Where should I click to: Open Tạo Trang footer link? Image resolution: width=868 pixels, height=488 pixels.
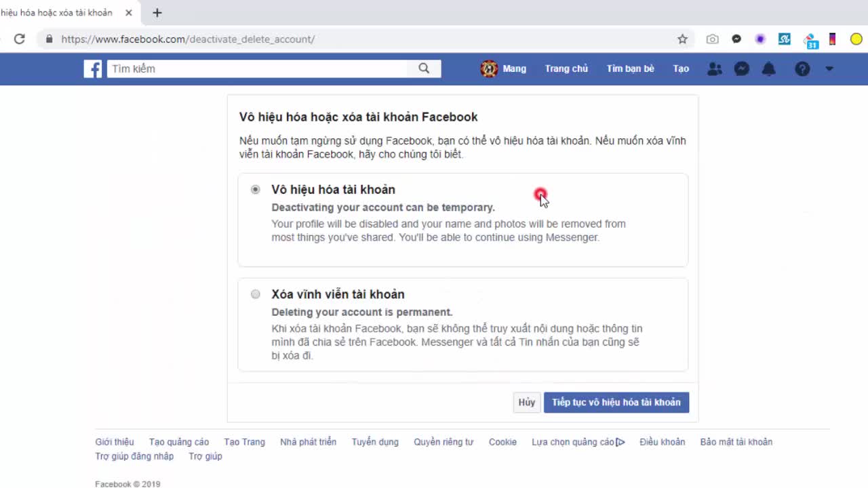click(245, 442)
